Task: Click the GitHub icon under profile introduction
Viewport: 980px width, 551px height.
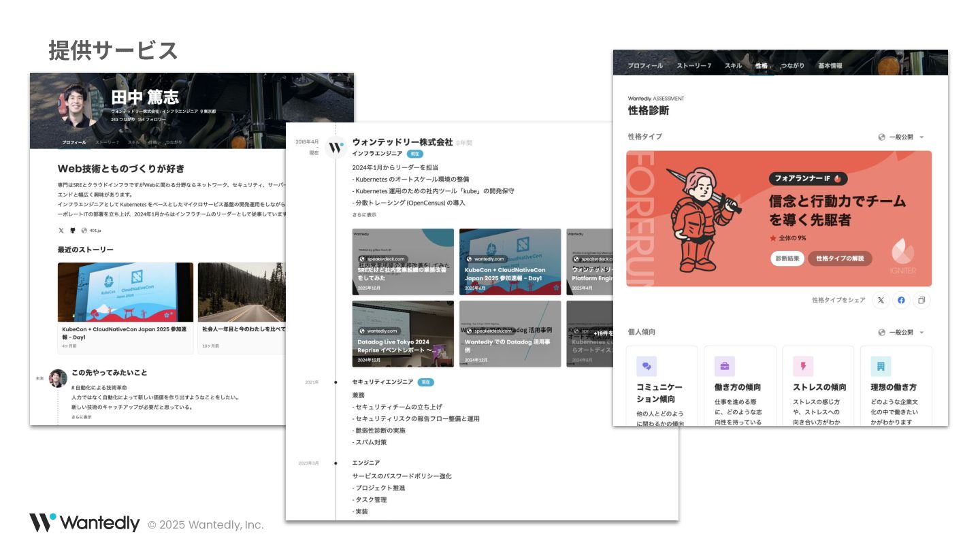Action: coord(73,231)
